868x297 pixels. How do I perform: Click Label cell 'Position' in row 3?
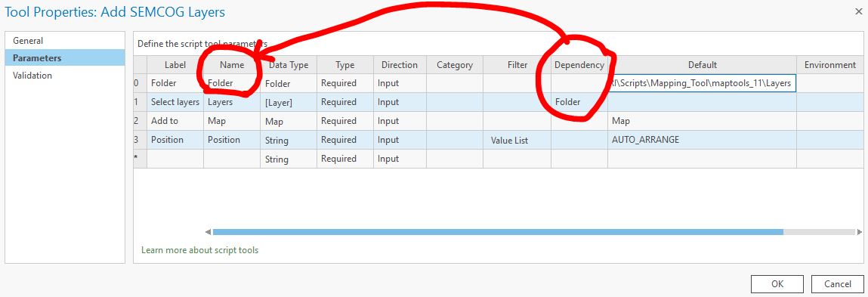pos(175,140)
